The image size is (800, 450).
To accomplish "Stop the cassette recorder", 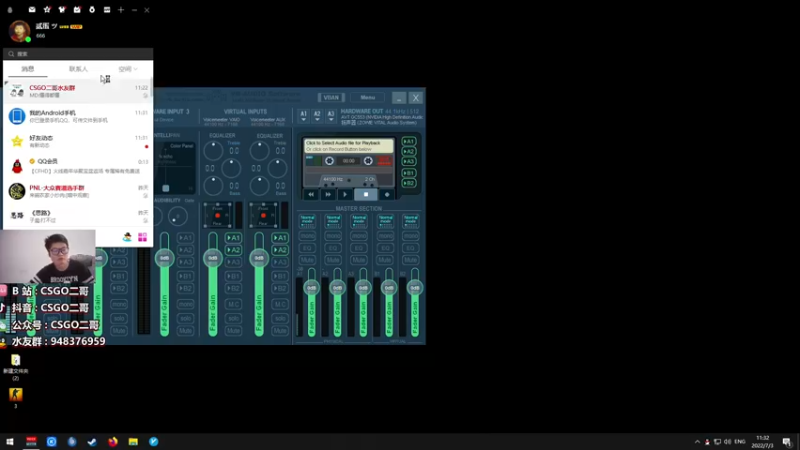I will tap(366, 194).
